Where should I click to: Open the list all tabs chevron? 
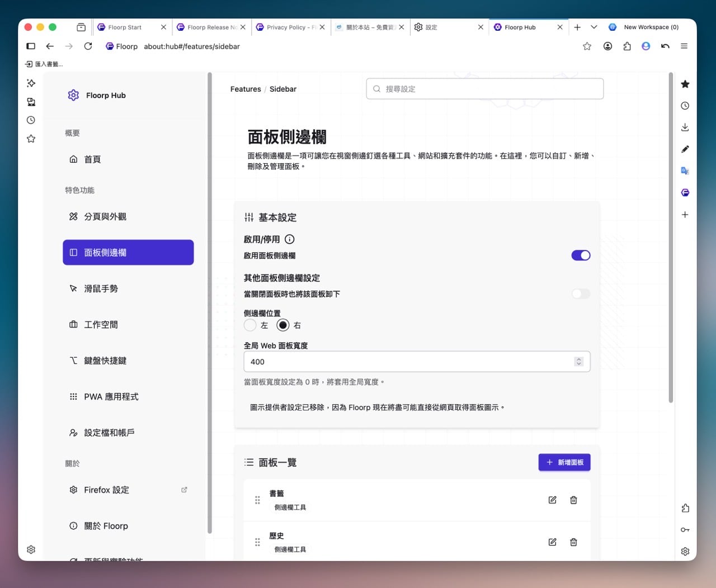[x=594, y=27]
